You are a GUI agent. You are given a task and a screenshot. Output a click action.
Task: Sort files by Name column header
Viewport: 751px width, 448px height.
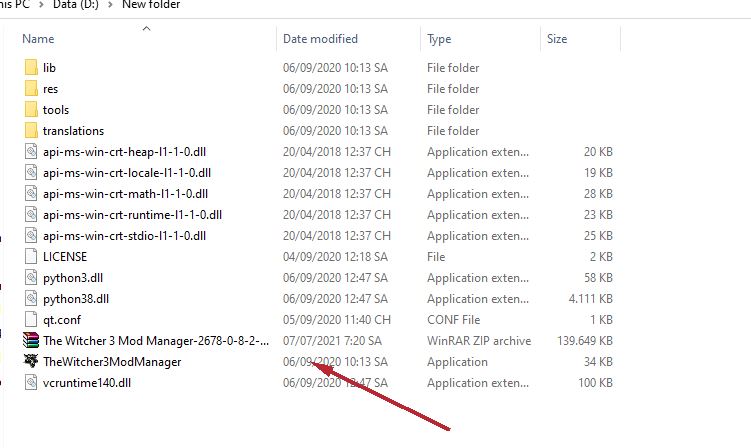point(38,40)
